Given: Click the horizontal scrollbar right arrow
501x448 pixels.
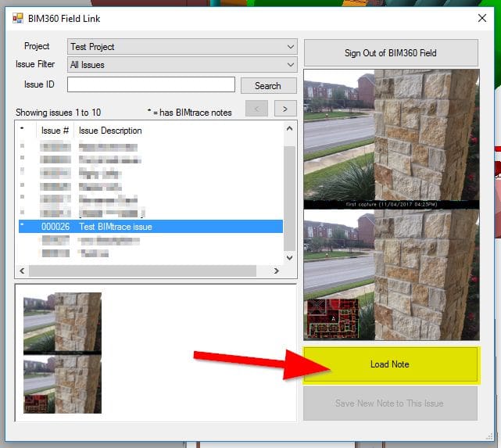Looking at the screenshot, I should pos(277,271).
